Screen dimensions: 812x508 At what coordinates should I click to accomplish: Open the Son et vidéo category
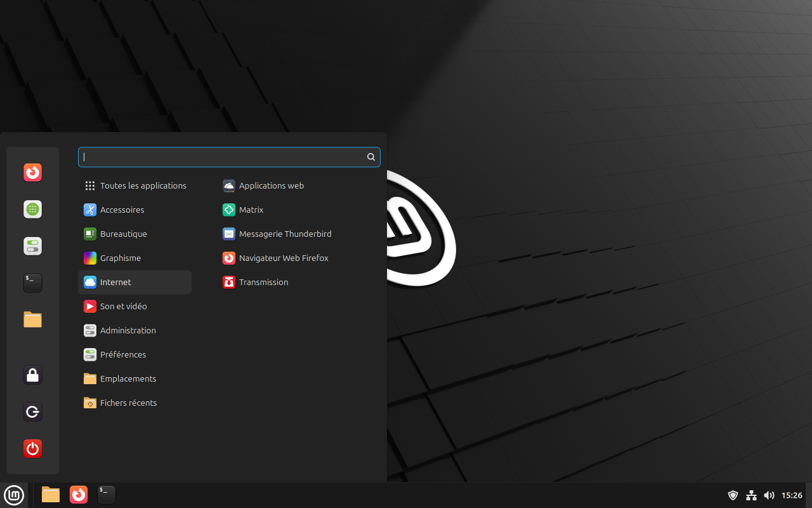[x=123, y=306]
